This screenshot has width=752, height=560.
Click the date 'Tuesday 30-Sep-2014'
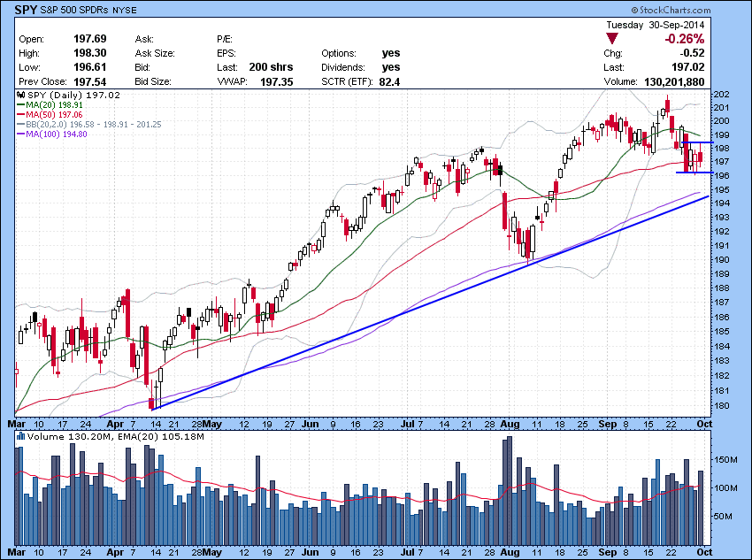pos(655,25)
